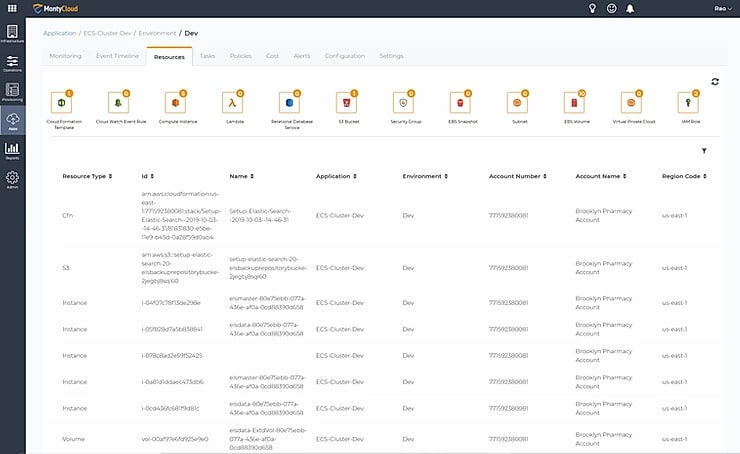
Task: Click the ECS-Cluster-Dev breadcrumb link
Action: pos(108,33)
